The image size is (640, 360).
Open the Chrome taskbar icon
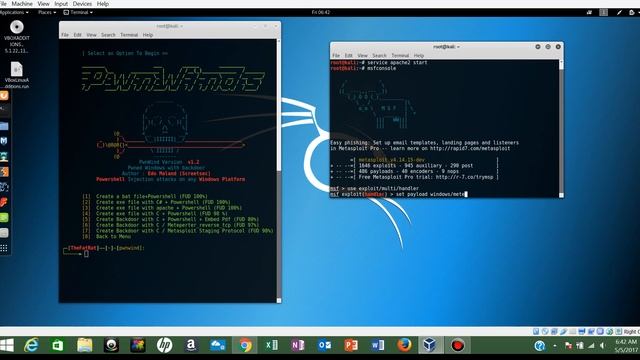(245, 345)
